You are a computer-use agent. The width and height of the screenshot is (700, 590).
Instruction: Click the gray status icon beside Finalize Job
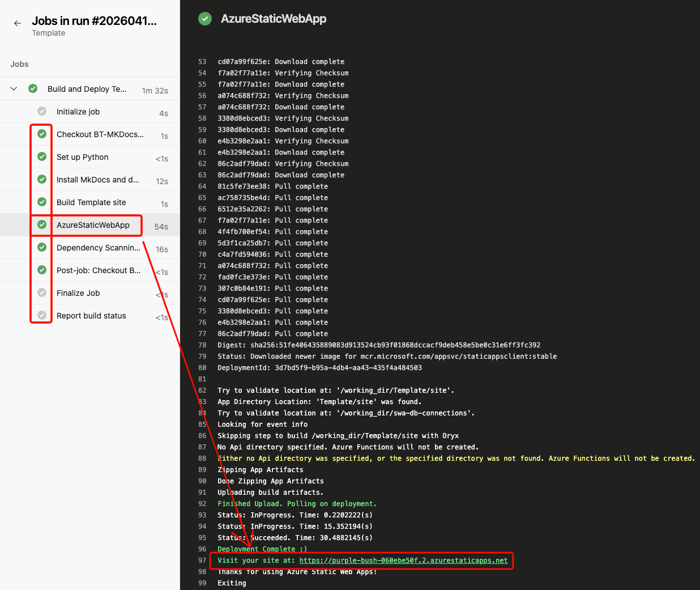[x=42, y=293]
